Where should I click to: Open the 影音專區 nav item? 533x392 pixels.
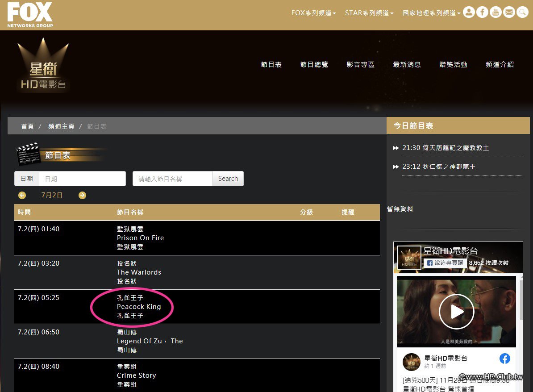click(360, 65)
